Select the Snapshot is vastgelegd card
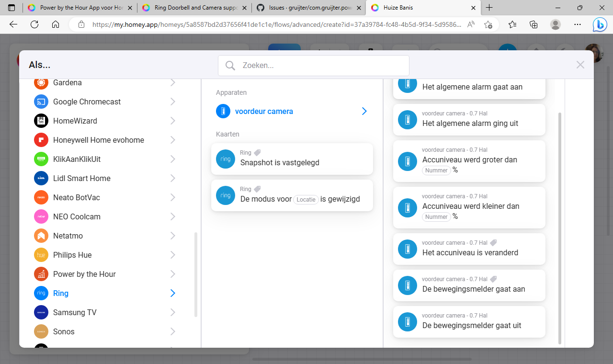 (x=292, y=159)
